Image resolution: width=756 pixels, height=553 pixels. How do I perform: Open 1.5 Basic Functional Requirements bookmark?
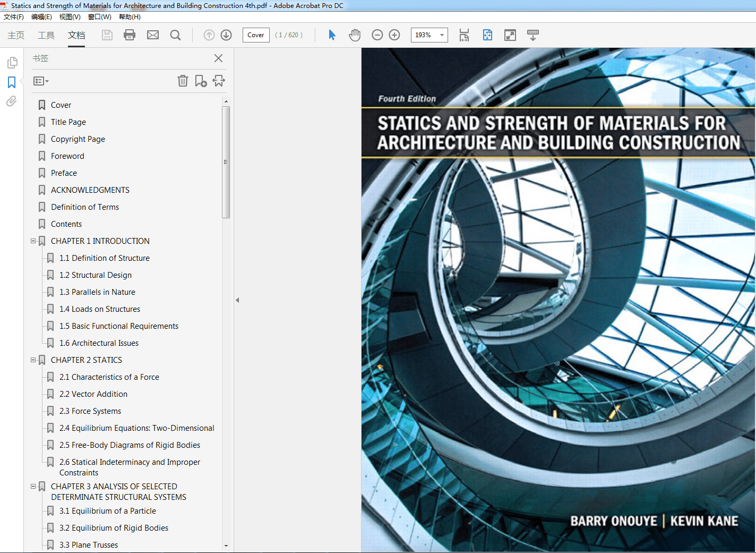coord(119,326)
